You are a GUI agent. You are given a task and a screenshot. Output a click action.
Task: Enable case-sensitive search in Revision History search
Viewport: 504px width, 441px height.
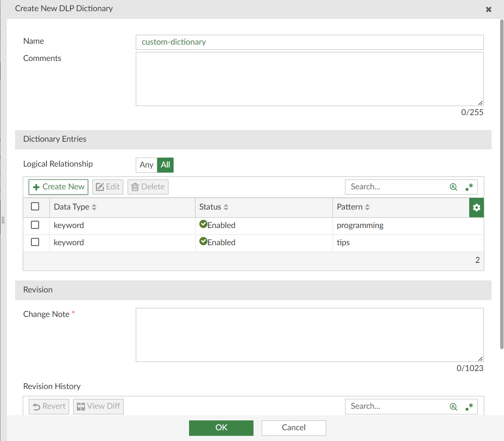[453, 406]
